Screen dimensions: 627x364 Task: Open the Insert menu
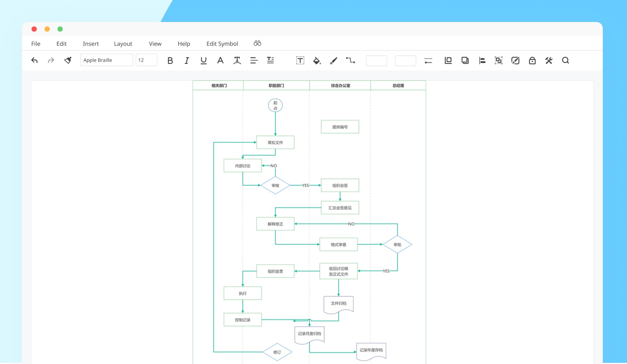click(91, 44)
